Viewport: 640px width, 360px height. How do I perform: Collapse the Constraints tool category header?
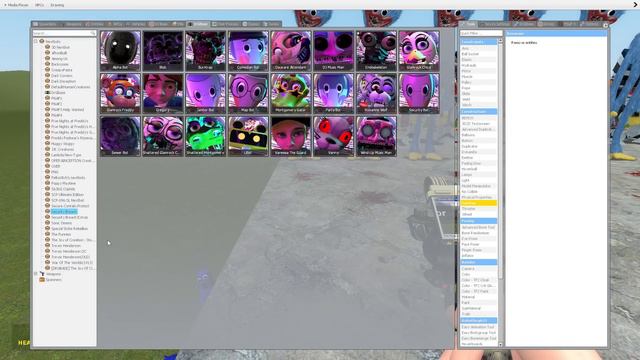pyautogui.click(x=478, y=42)
